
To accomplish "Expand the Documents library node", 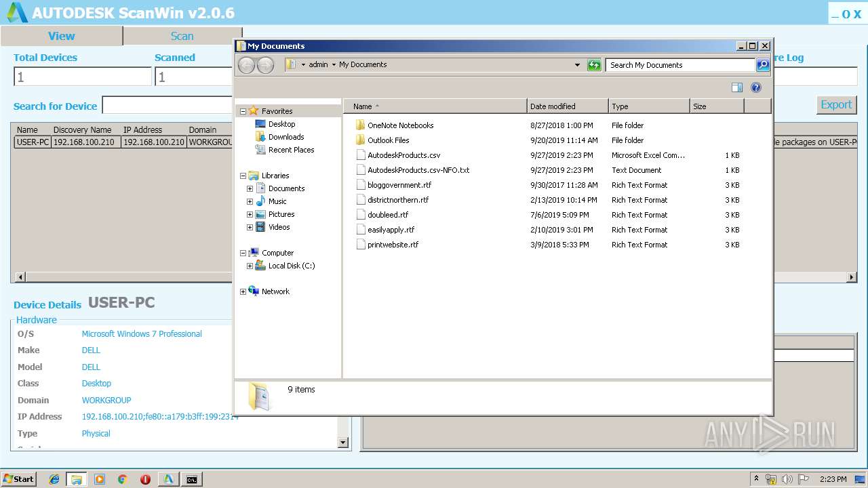I will [x=250, y=189].
